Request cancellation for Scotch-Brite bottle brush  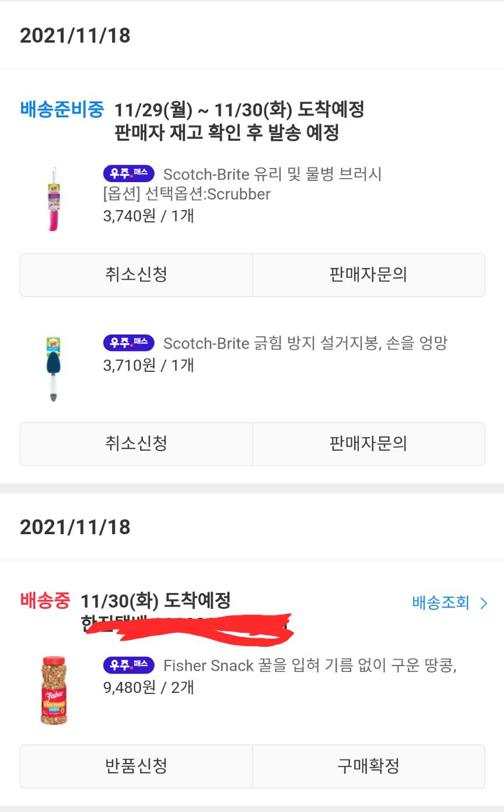136,275
